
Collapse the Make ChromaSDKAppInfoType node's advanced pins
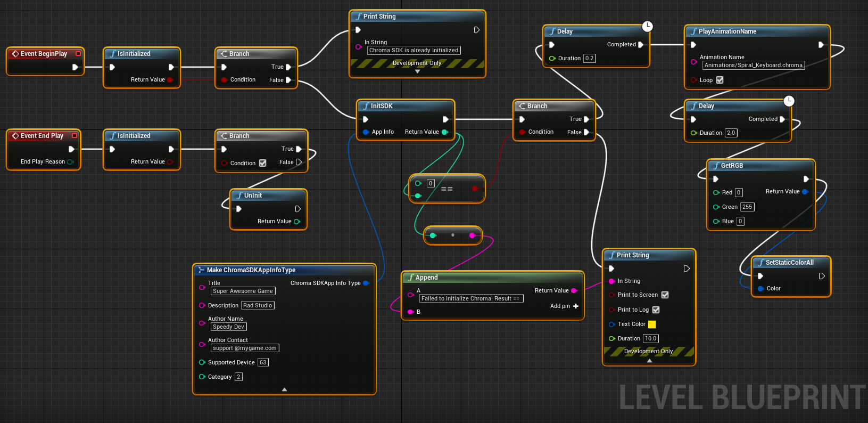284,389
